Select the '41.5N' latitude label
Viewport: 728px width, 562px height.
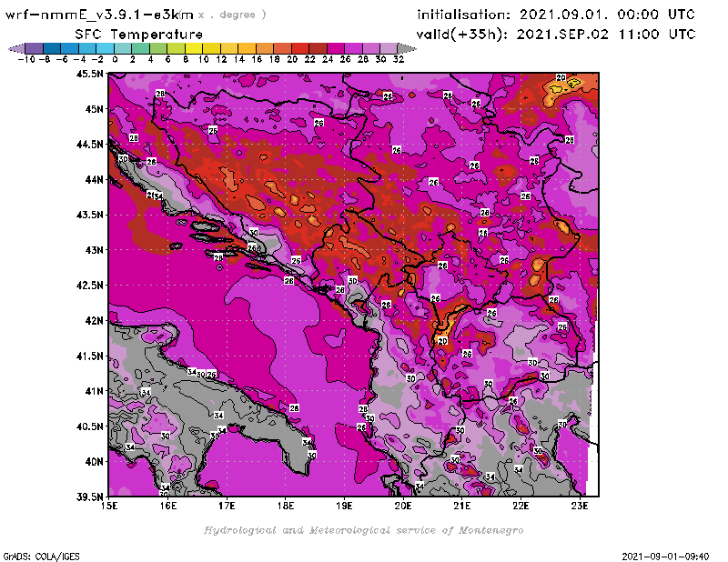click(x=90, y=356)
